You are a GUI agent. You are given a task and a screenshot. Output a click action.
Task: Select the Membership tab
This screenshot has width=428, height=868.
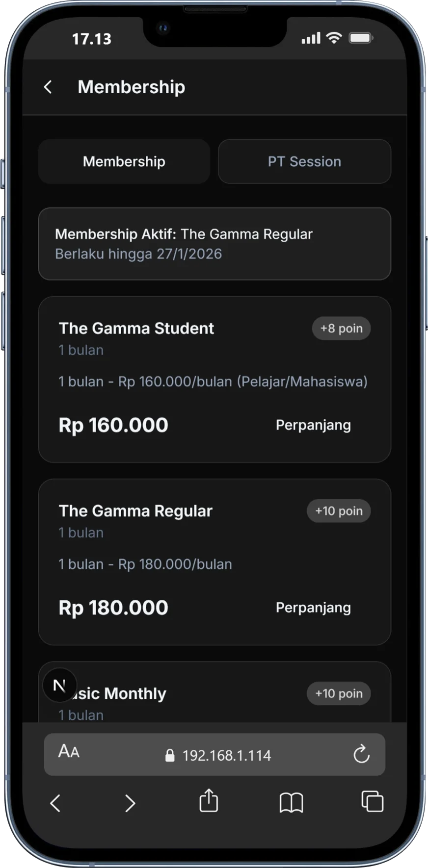pos(124,161)
